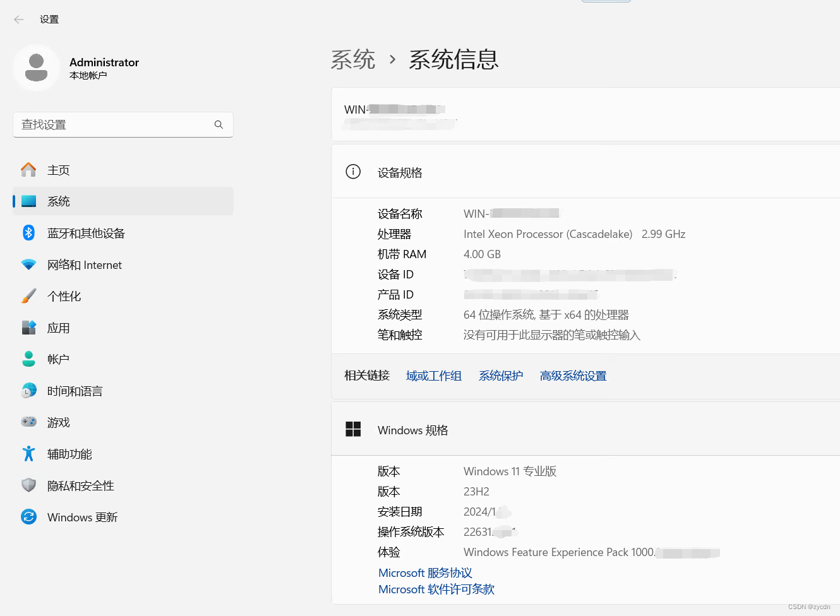Click the back arrow beside 设置

(19, 20)
